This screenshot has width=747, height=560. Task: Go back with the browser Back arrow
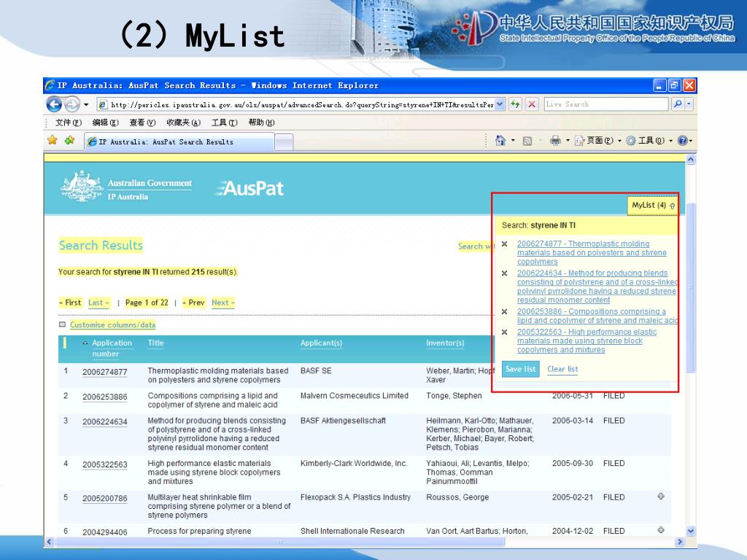(x=54, y=104)
